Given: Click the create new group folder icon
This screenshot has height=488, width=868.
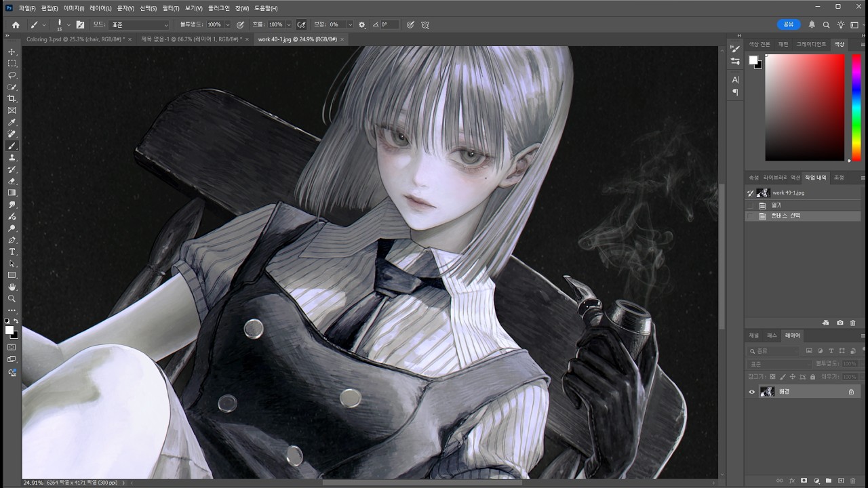Looking at the screenshot, I should [828, 481].
